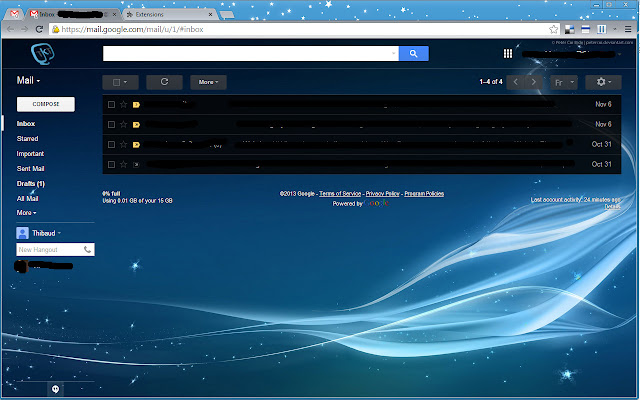Screen dimensions: 640x400
Task: Click the browser reload button
Action: click(39, 29)
